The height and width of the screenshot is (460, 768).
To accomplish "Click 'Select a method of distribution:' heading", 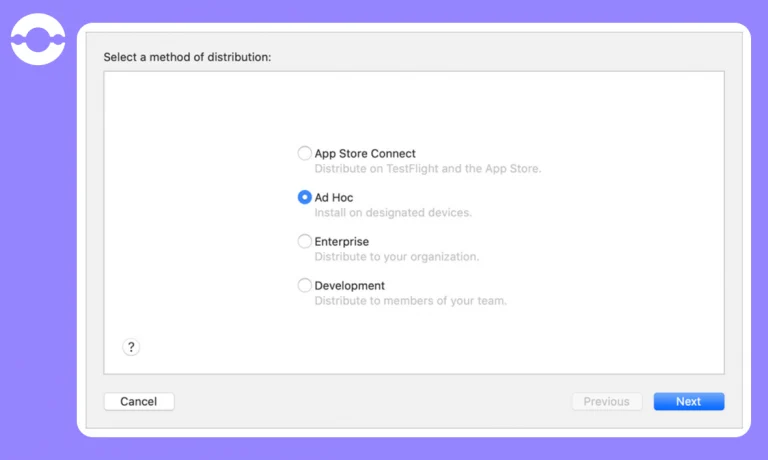I will (x=187, y=57).
